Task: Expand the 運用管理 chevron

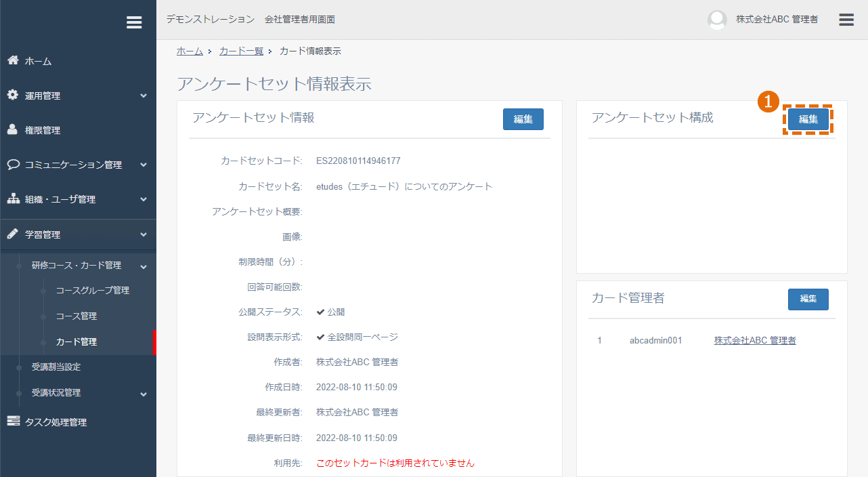Action: (x=144, y=96)
